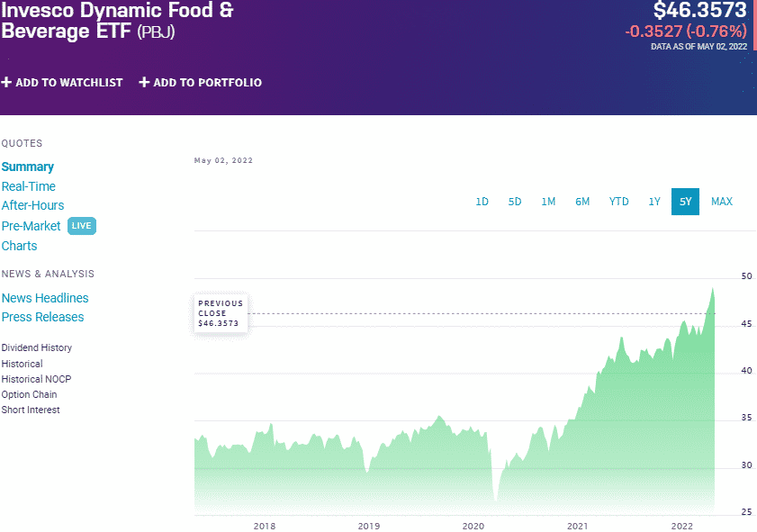This screenshot has height=532, width=757.
Task: Select the YTD chart view
Action: coord(618,202)
